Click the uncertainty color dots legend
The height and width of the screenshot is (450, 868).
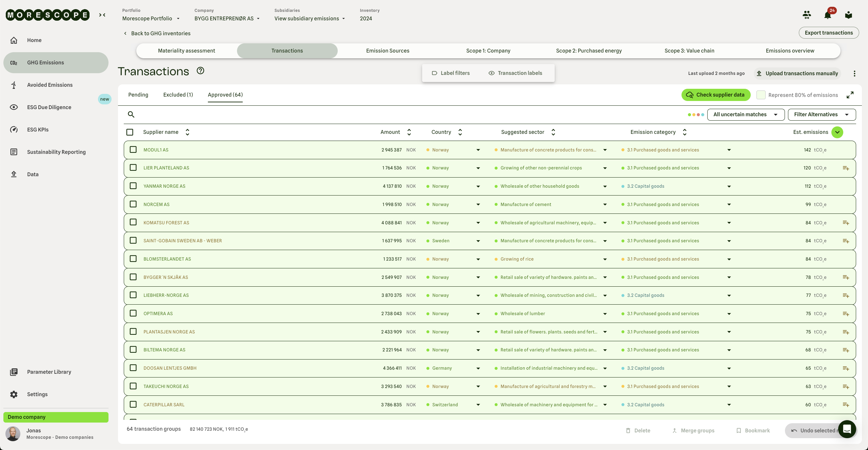pos(696,115)
